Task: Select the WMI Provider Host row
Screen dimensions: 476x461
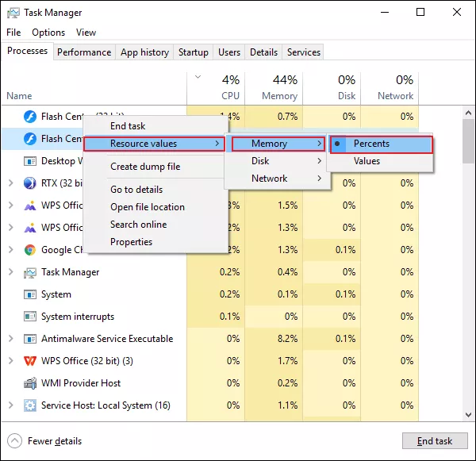Action: [x=210, y=383]
